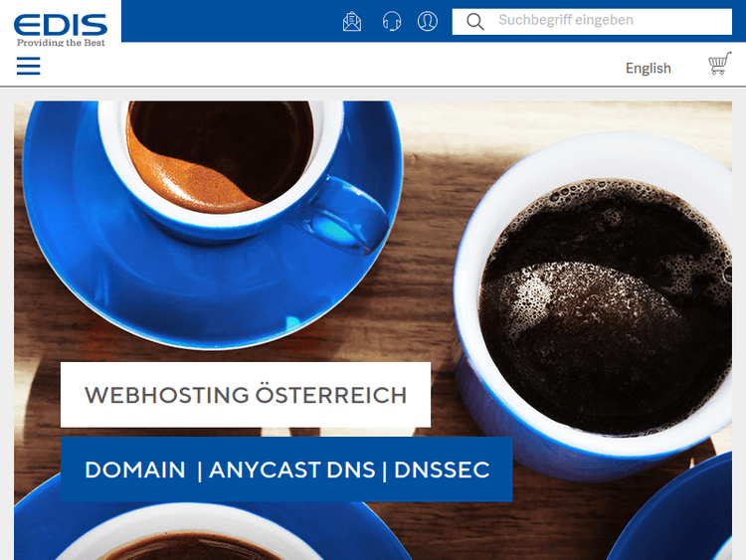Image resolution: width=746 pixels, height=560 pixels.
Task: Open the user account icon
Action: [428, 22]
